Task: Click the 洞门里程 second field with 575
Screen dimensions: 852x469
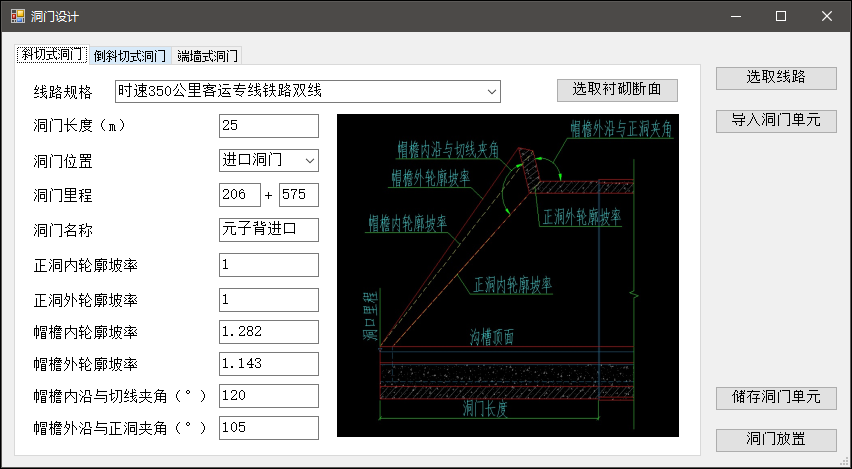Action: [298, 195]
